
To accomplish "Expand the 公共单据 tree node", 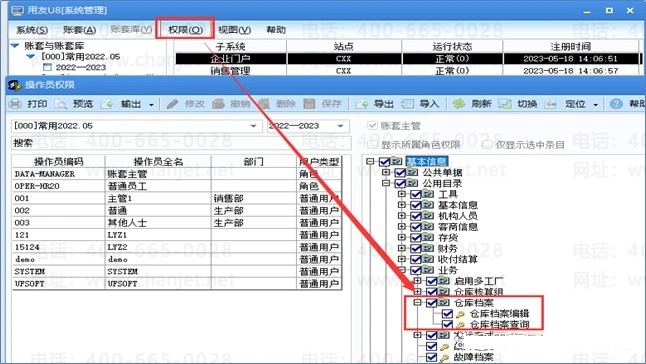I will (x=386, y=172).
